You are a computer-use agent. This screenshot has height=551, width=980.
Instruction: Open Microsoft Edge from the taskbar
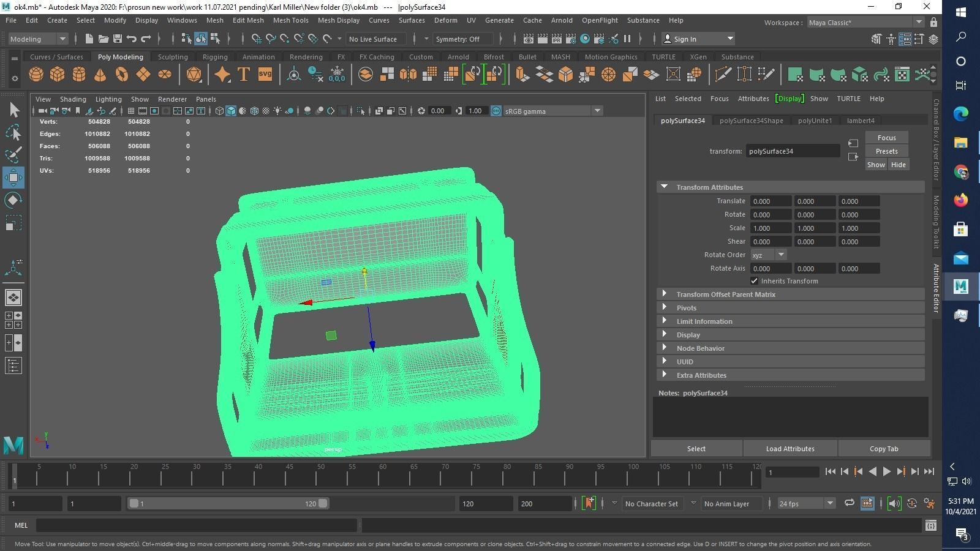960,113
